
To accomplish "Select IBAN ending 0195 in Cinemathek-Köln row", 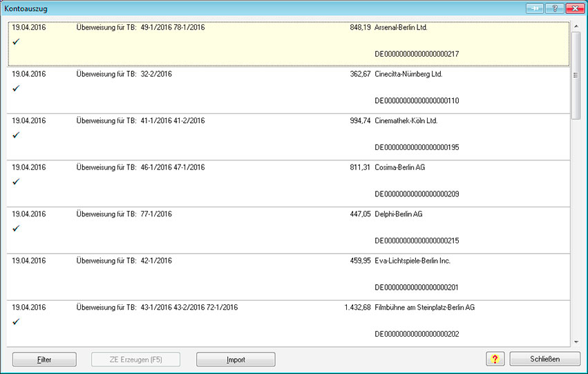I will [417, 148].
